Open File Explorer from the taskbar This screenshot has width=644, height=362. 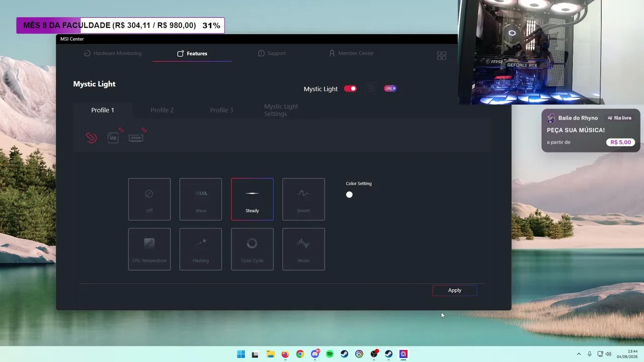click(x=270, y=354)
